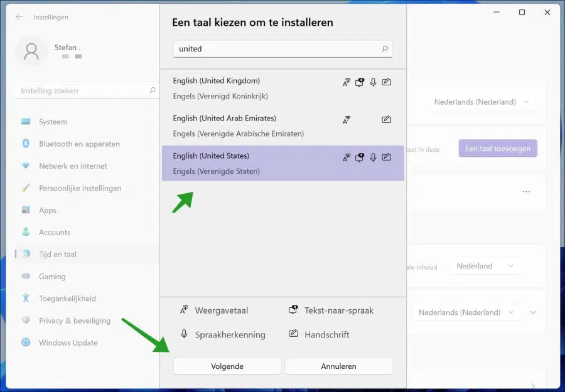Open the Apps category
The image size is (565, 392).
click(87, 210)
